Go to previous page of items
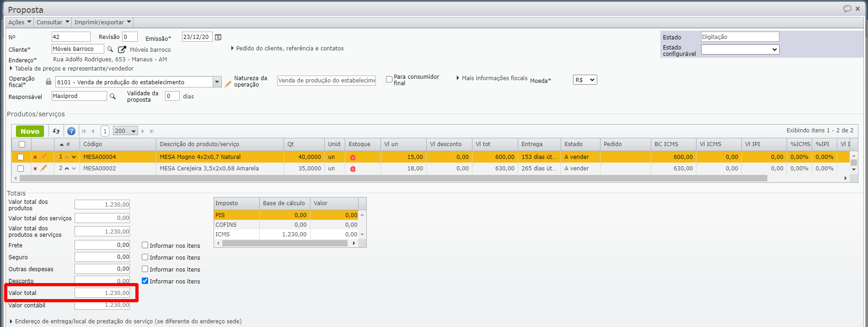This screenshot has width=868, height=327. coord(93,131)
